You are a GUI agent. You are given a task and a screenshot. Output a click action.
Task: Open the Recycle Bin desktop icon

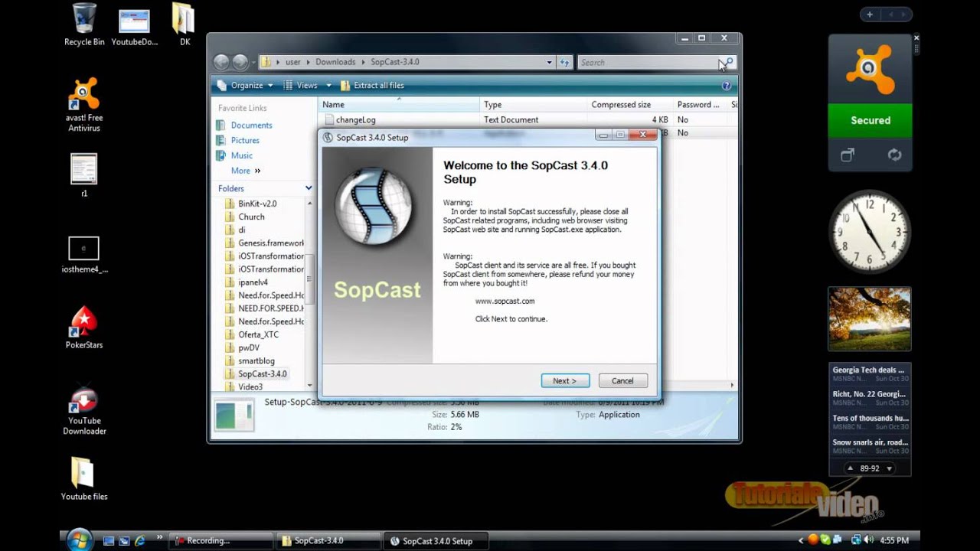(84, 24)
